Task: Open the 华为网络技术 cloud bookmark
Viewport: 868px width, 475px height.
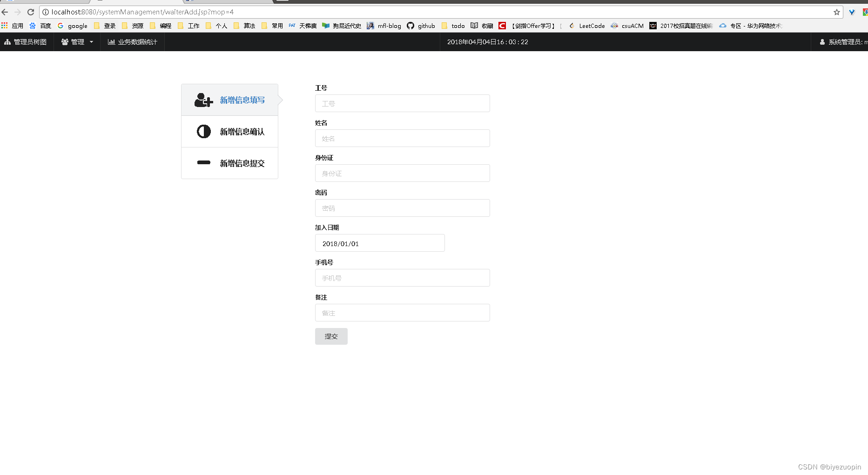Action: click(x=751, y=26)
